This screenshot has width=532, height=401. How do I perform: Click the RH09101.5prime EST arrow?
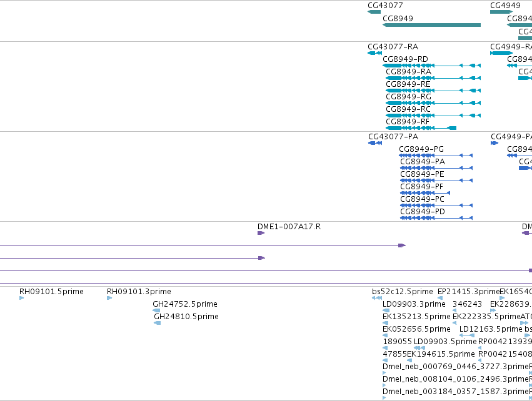[x=22, y=298]
